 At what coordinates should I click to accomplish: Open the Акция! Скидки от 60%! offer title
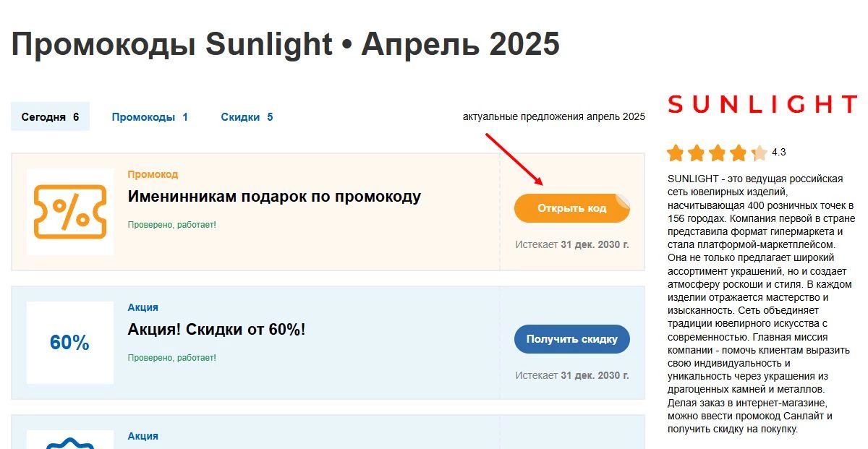coord(216,330)
